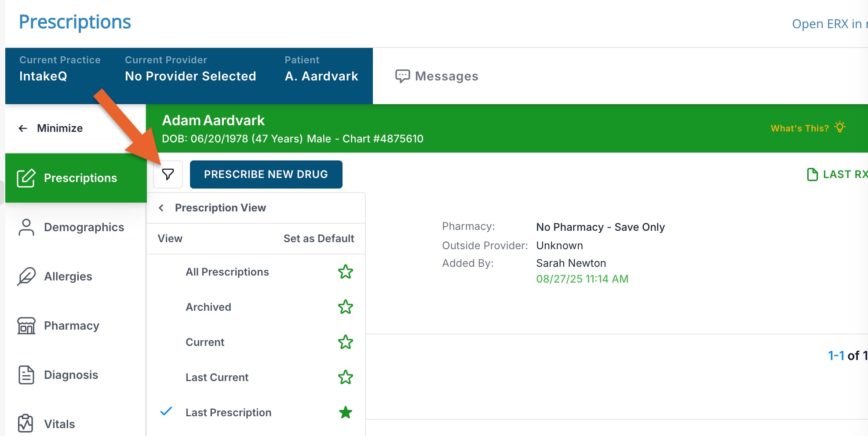Image resolution: width=868 pixels, height=436 pixels.
Task: Open Demographics from the person icon
Action: 26,227
